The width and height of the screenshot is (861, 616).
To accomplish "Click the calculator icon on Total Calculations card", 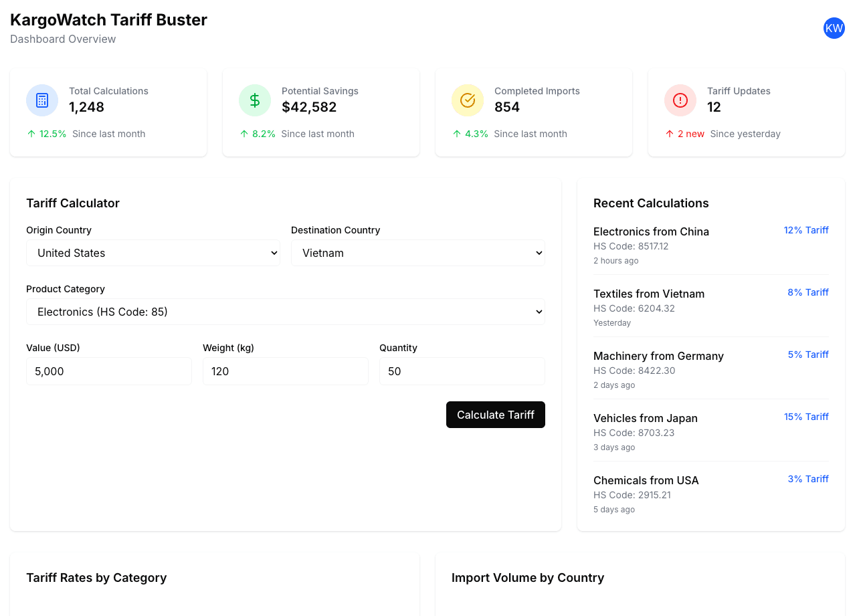I will [x=41, y=100].
